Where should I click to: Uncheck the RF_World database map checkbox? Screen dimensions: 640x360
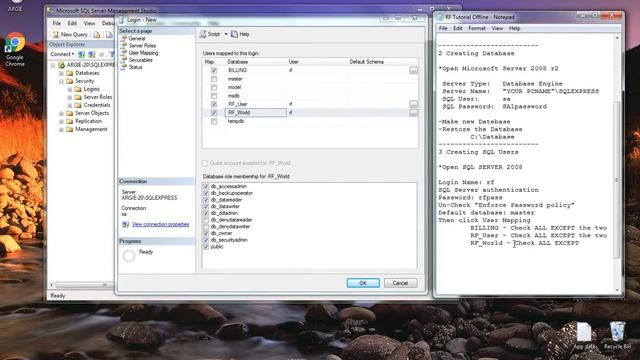(x=214, y=113)
